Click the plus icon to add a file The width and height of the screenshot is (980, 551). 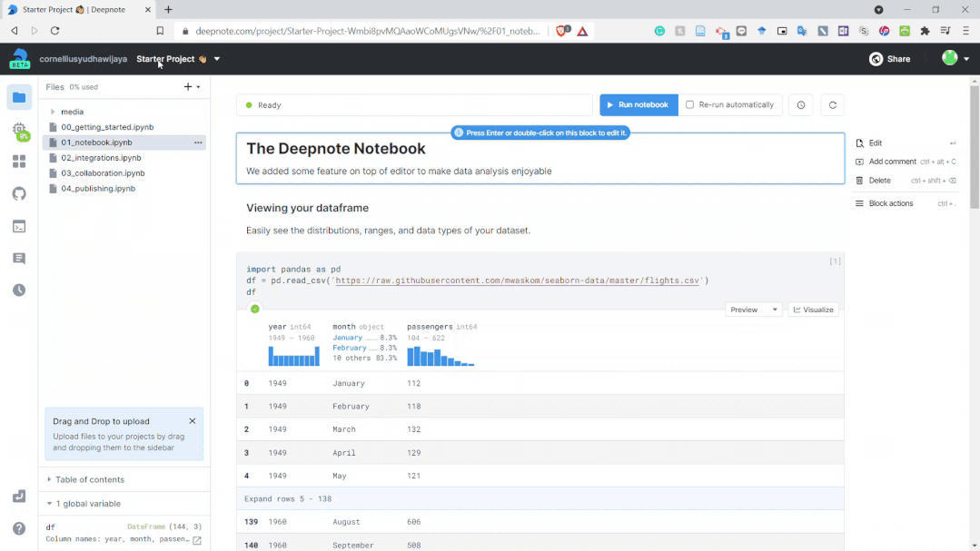point(187,87)
